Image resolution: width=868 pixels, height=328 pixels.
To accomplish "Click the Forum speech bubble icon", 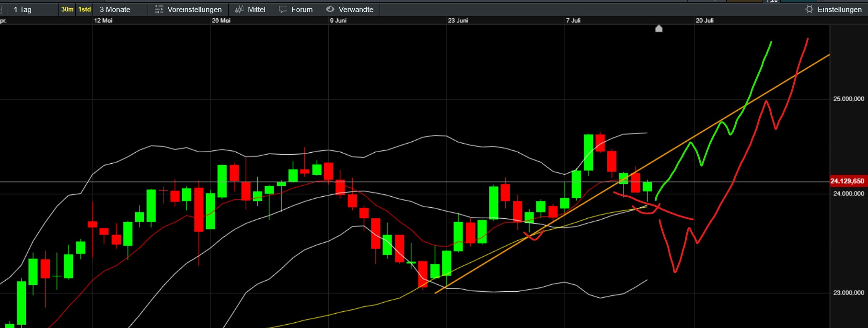I will (x=283, y=10).
